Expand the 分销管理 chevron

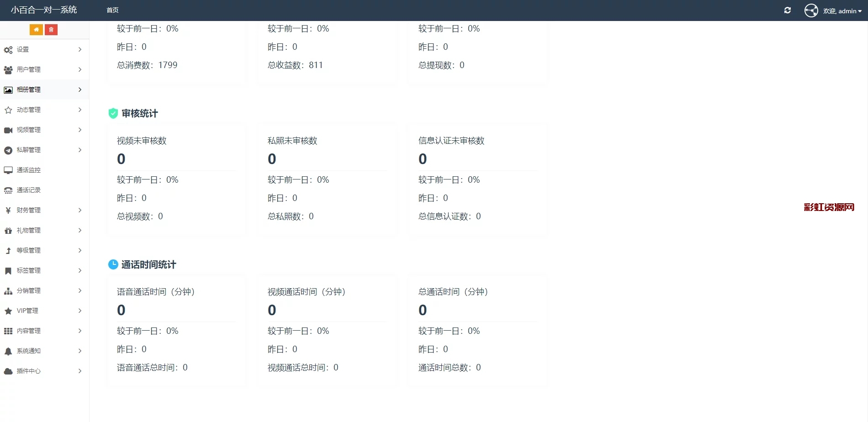click(x=80, y=290)
